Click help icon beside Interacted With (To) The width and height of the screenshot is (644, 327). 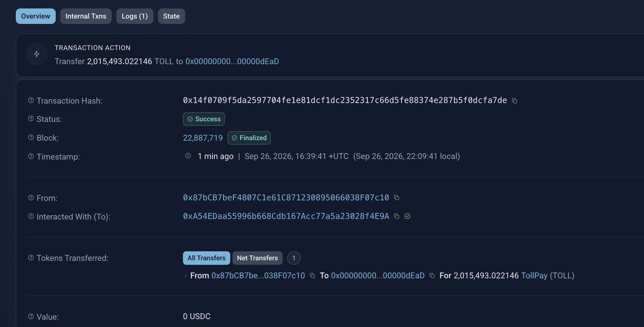coord(31,216)
